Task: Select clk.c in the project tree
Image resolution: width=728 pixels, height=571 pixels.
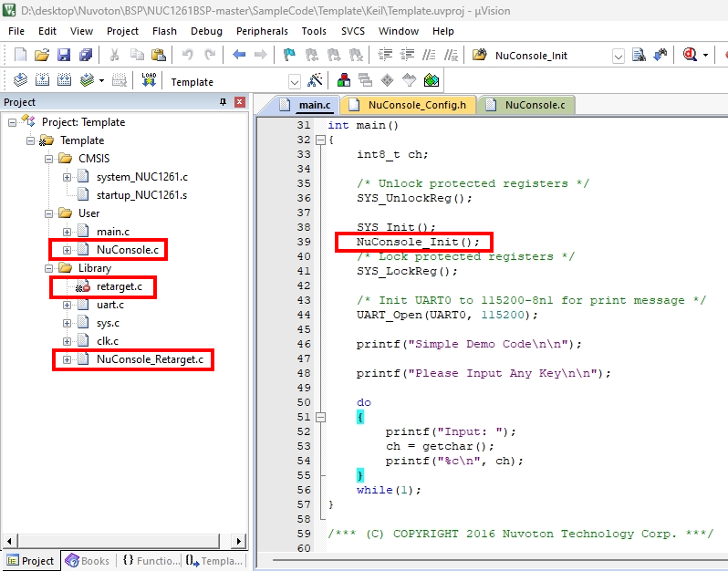Action: (x=108, y=341)
